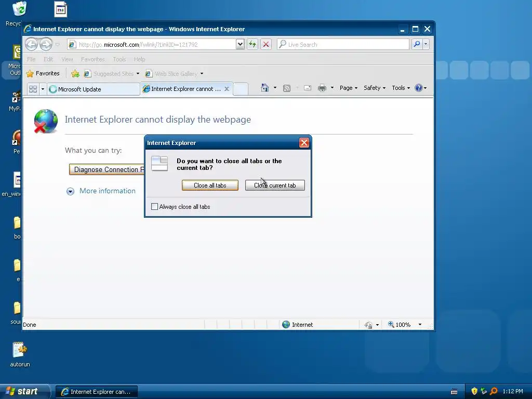Open search provider options dropdown

coord(426,44)
